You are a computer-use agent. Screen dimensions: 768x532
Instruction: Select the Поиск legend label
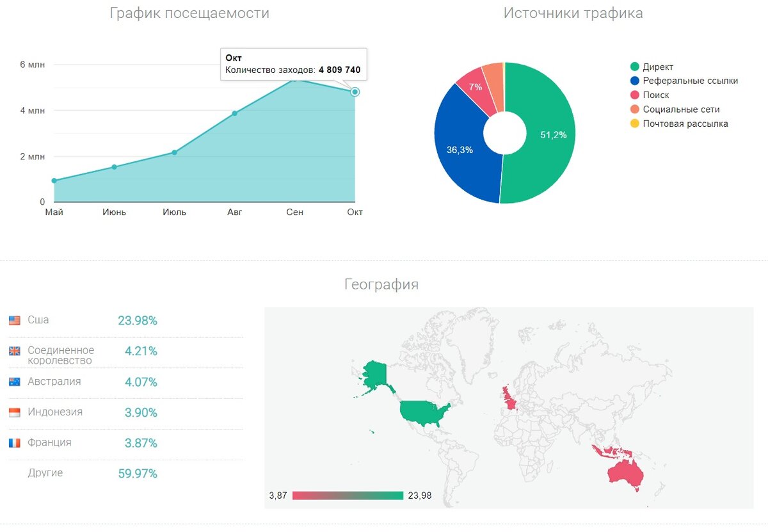pyautogui.click(x=656, y=95)
